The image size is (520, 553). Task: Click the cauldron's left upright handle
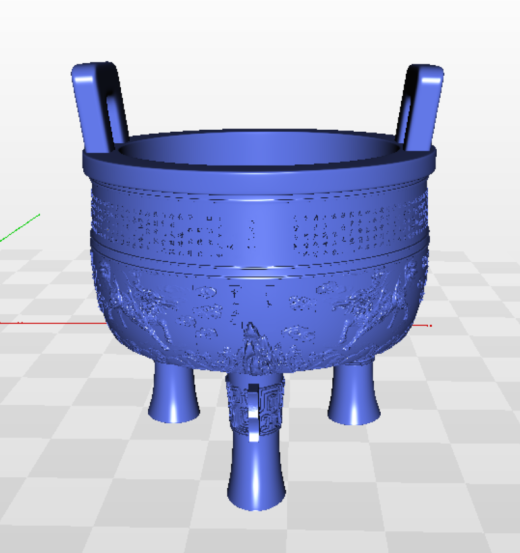click(x=101, y=108)
